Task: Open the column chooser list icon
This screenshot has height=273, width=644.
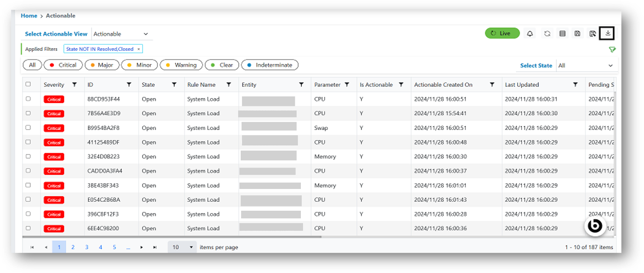Action: point(562,33)
